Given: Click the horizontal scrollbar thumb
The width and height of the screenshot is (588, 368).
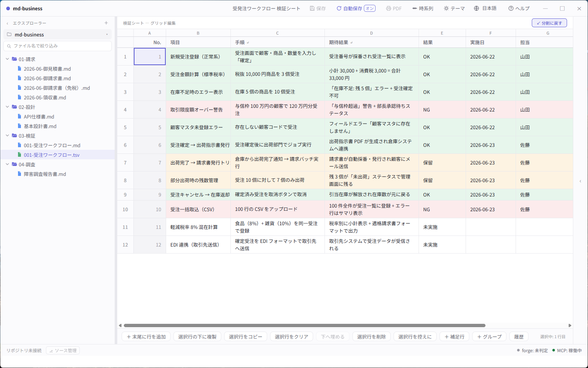Looking at the screenshot, I should click(304, 325).
